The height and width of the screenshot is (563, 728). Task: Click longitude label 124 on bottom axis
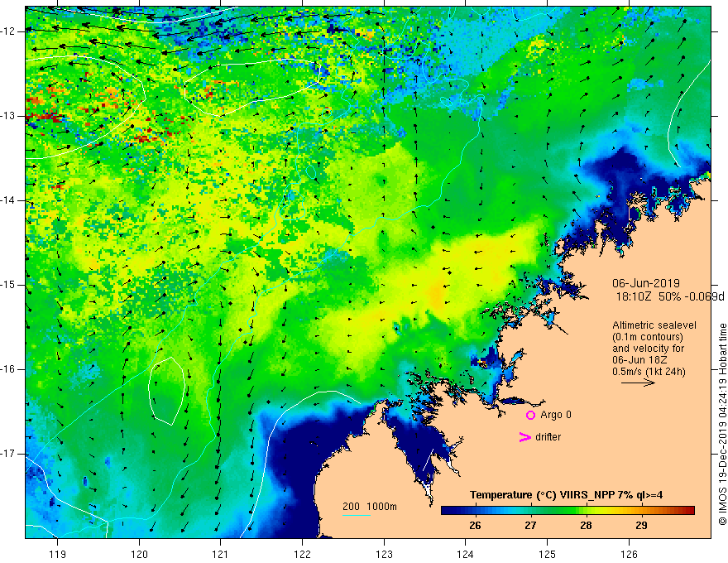[x=466, y=554]
